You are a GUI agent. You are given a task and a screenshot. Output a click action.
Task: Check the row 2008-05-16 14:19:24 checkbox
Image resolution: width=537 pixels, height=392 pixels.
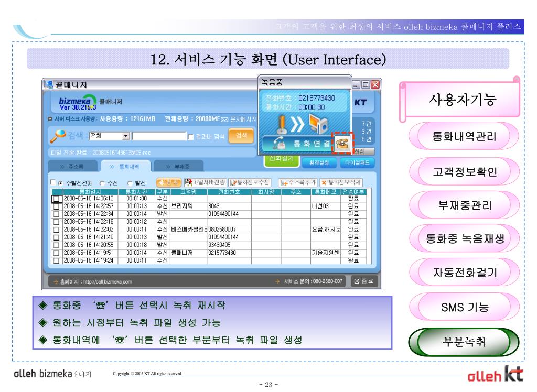coord(57,260)
